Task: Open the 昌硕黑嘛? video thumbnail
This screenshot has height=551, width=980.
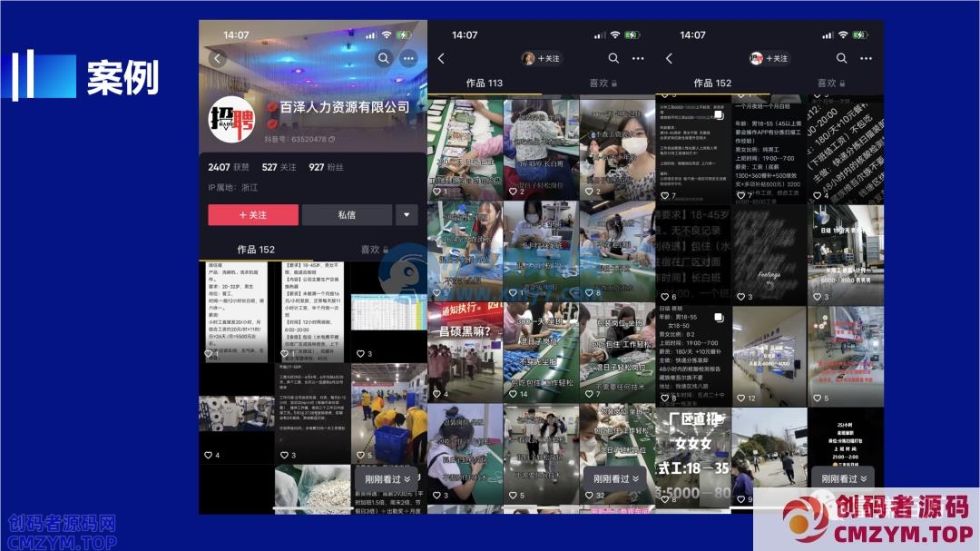Action: pyautogui.click(x=465, y=352)
